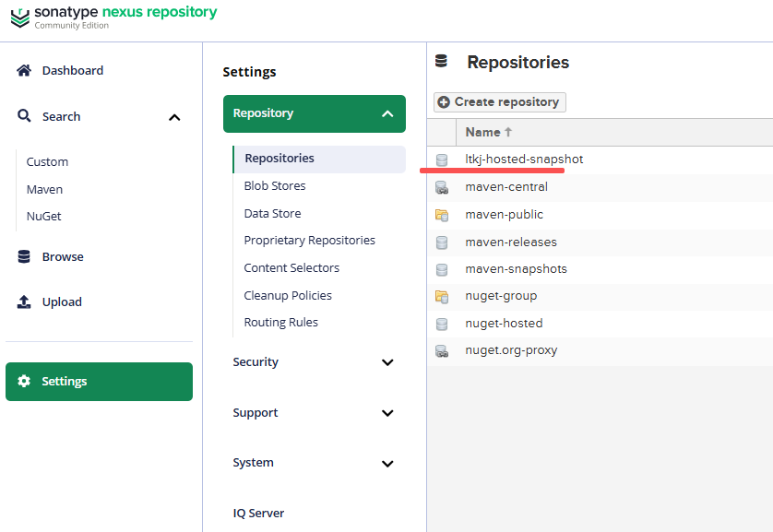Click the Dashboard home icon
The width and height of the screenshot is (773, 532).
(x=24, y=70)
